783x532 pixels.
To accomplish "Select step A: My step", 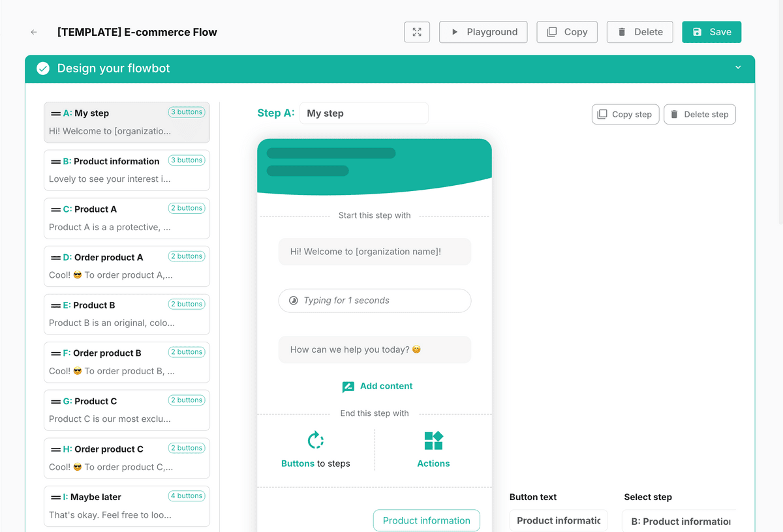I will click(127, 123).
